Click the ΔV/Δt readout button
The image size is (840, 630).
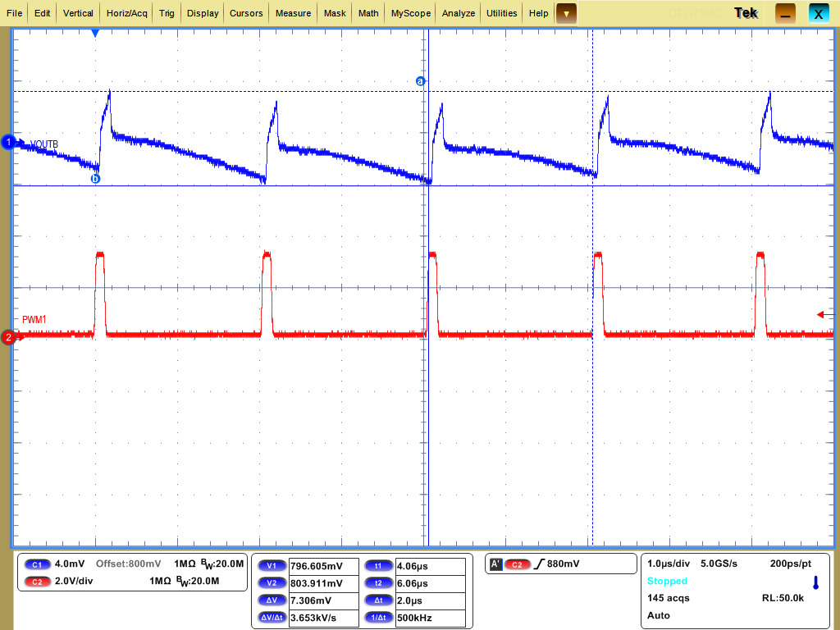tap(272, 617)
